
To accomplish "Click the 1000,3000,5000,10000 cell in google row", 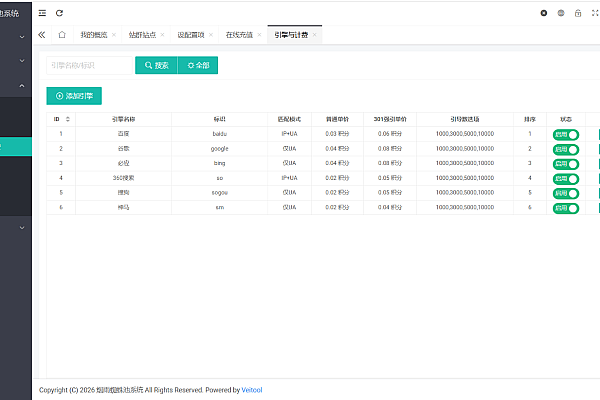I will (465, 149).
